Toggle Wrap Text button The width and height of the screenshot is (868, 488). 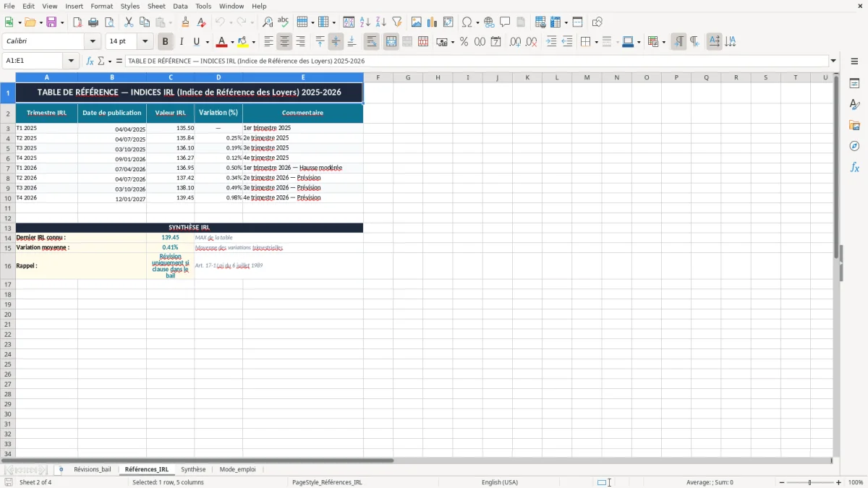click(372, 42)
